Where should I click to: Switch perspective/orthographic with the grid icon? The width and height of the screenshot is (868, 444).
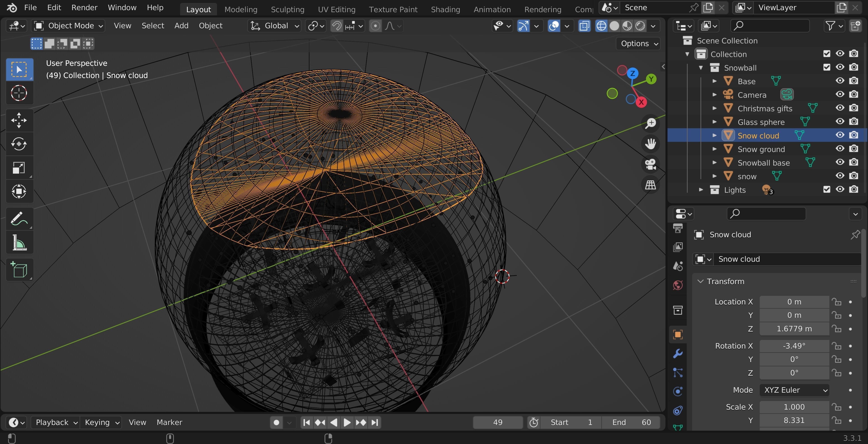pyautogui.click(x=650, y=185)
